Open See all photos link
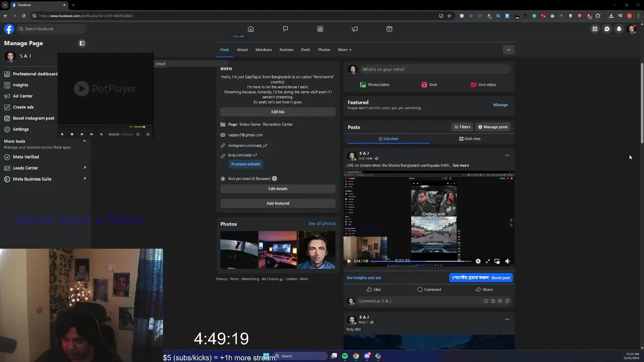Image resolution: width=644 pixels, height=362 pixels. tap(322, 224)
